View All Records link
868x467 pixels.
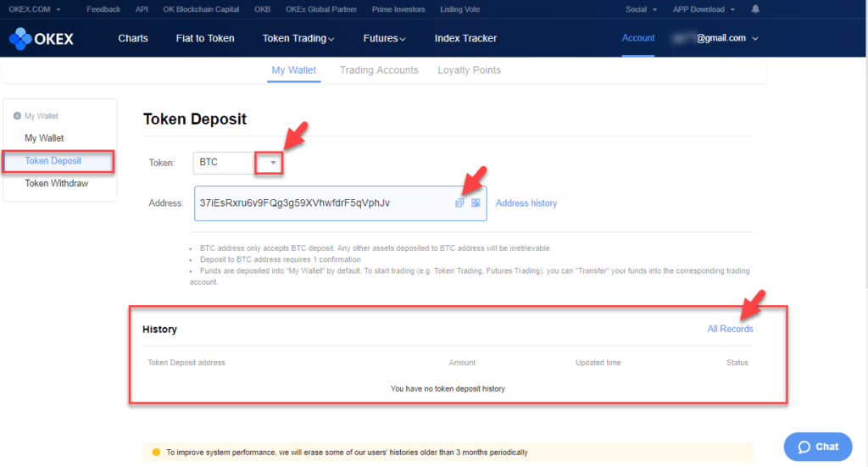point(730,329)
